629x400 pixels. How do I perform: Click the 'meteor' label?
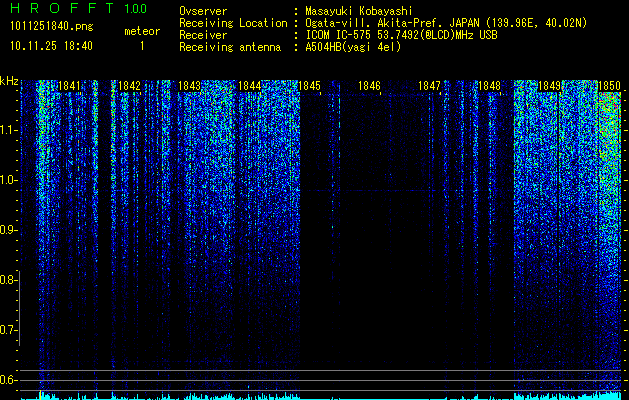142,31
